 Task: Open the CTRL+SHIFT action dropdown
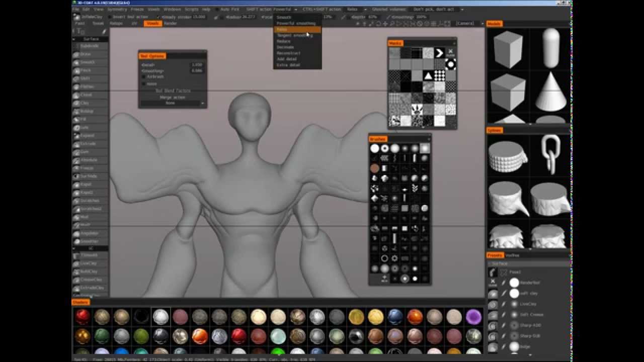(356, 10)
